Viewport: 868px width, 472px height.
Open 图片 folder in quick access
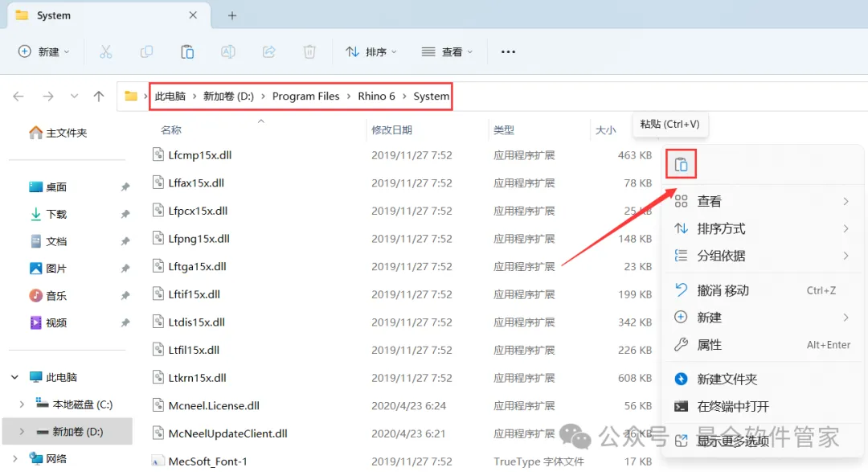[x=48, y=269]
